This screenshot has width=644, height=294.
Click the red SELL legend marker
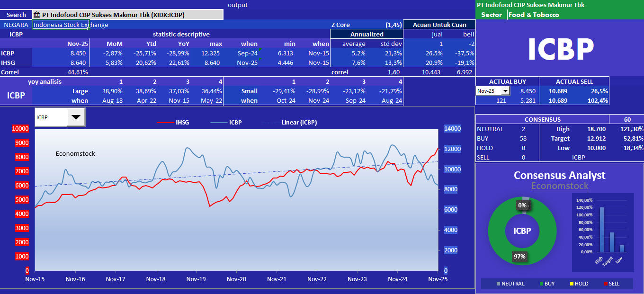(604, 284)
